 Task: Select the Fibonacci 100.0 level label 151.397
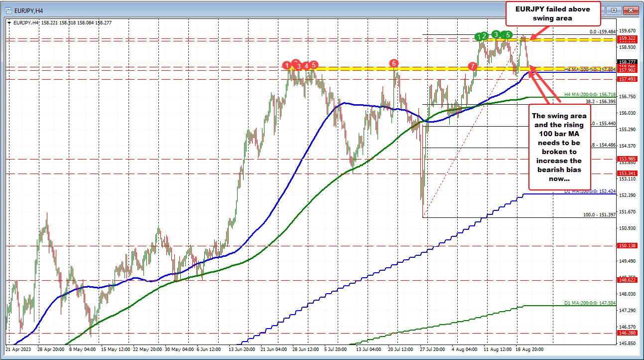(600, 214)
